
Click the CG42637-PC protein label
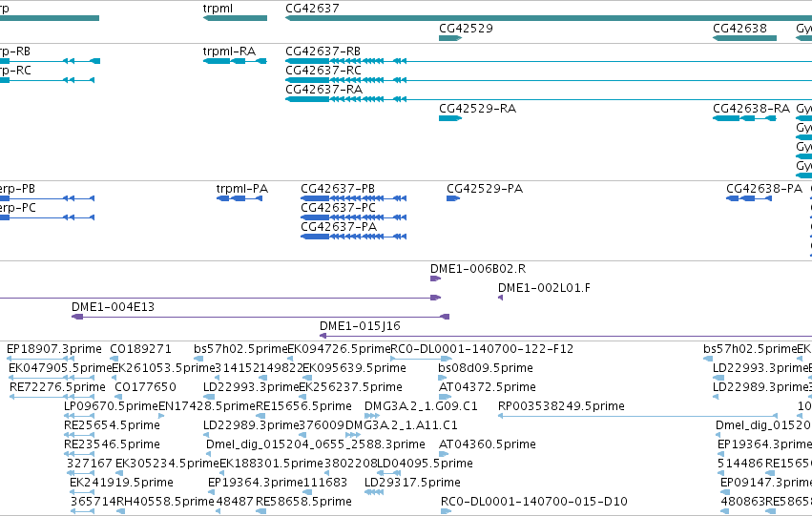click(338, 208)
